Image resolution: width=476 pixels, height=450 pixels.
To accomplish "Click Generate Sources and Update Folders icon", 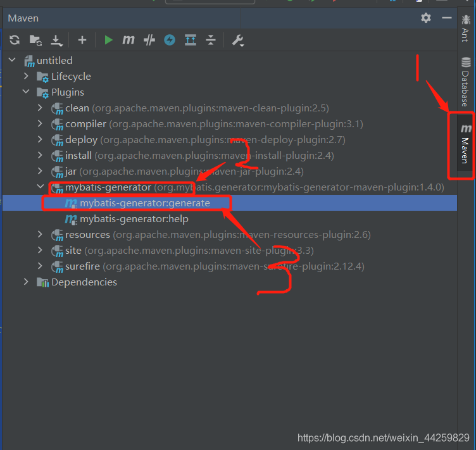I will [35, 41].
